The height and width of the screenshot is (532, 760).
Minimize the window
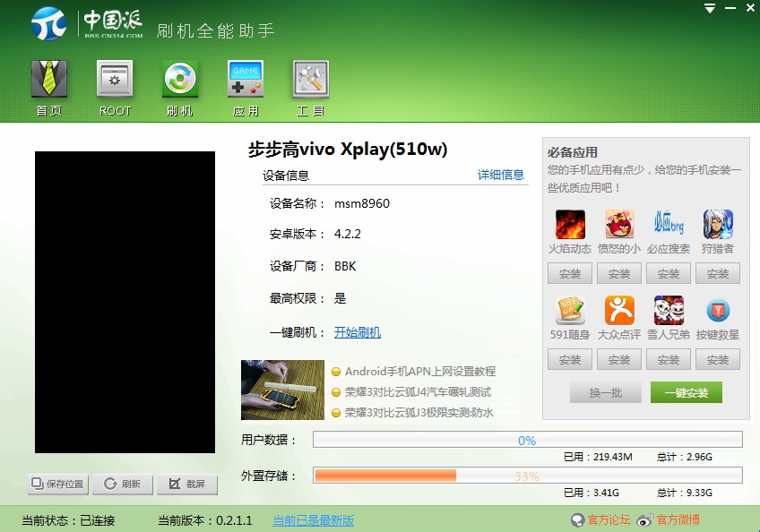pyautogui.click(x=730, y=8)
